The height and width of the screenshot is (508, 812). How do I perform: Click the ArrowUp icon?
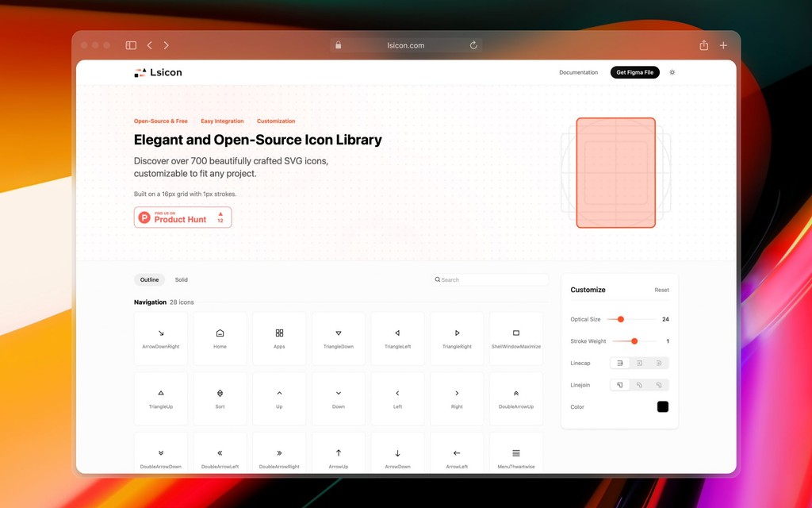(339, 455)
